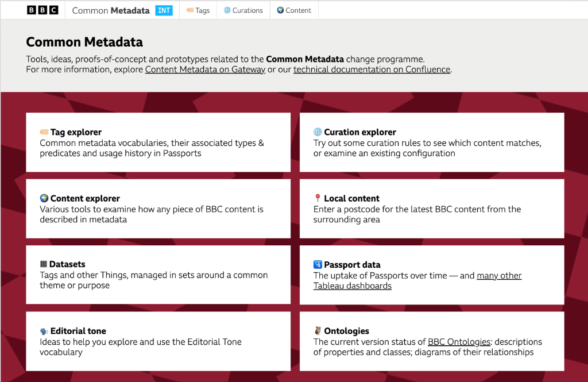The height and width of the screenshot is (382, 588).
Task: Open the Tags menu item
Action: point(198,10)
